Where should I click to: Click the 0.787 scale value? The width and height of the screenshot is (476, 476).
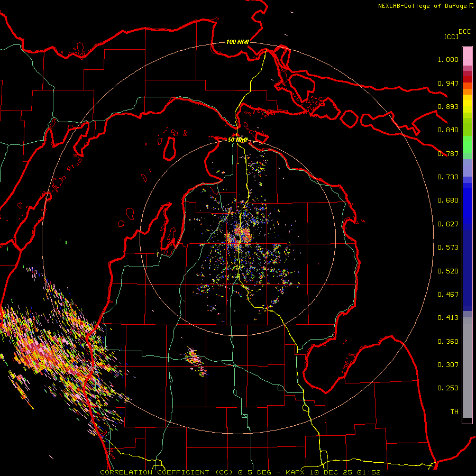tap(448, 153)
